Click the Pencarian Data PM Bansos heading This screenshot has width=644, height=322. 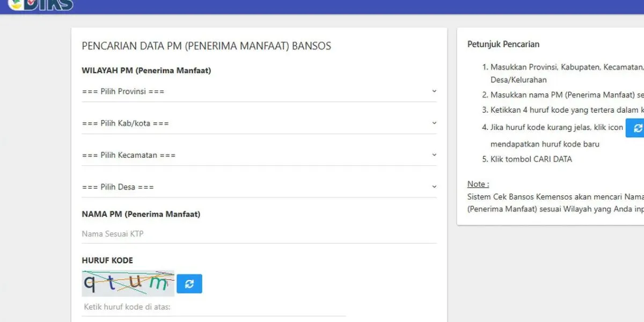[206, 46]
